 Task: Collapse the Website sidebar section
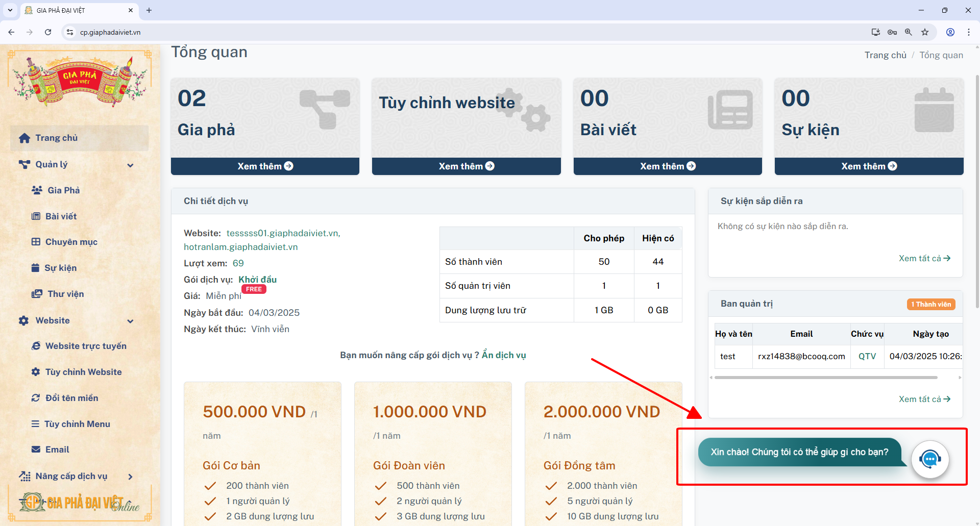pyautogui.click(x=130, y=321)
